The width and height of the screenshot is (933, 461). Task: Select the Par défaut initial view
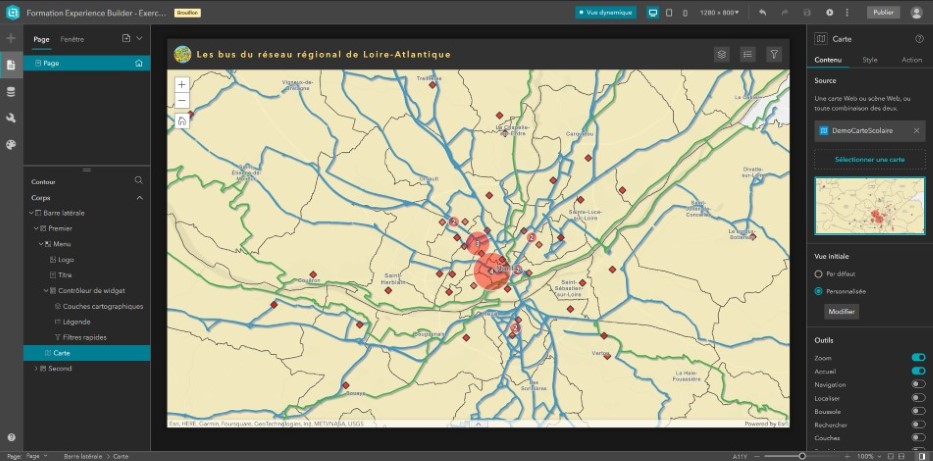[818, 274]
